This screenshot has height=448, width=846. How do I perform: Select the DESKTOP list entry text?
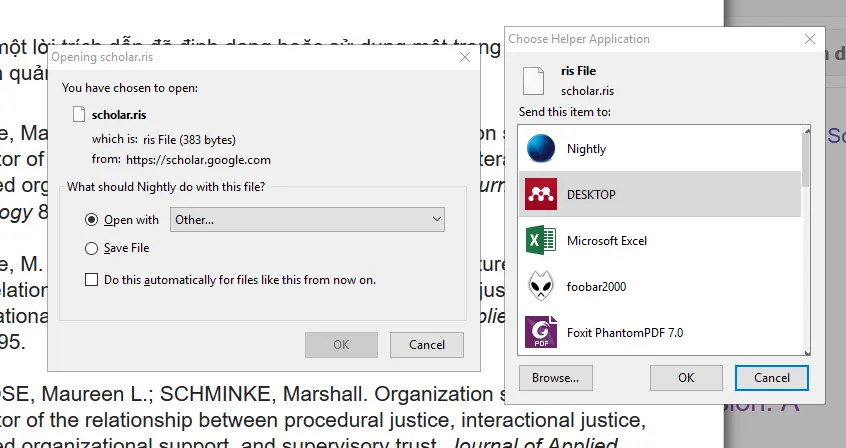coord(591,195)
